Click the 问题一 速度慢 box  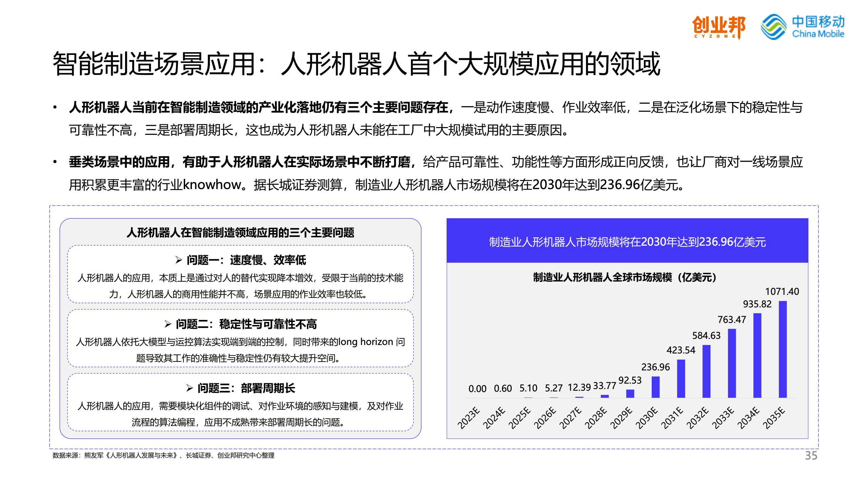(240, 274)
